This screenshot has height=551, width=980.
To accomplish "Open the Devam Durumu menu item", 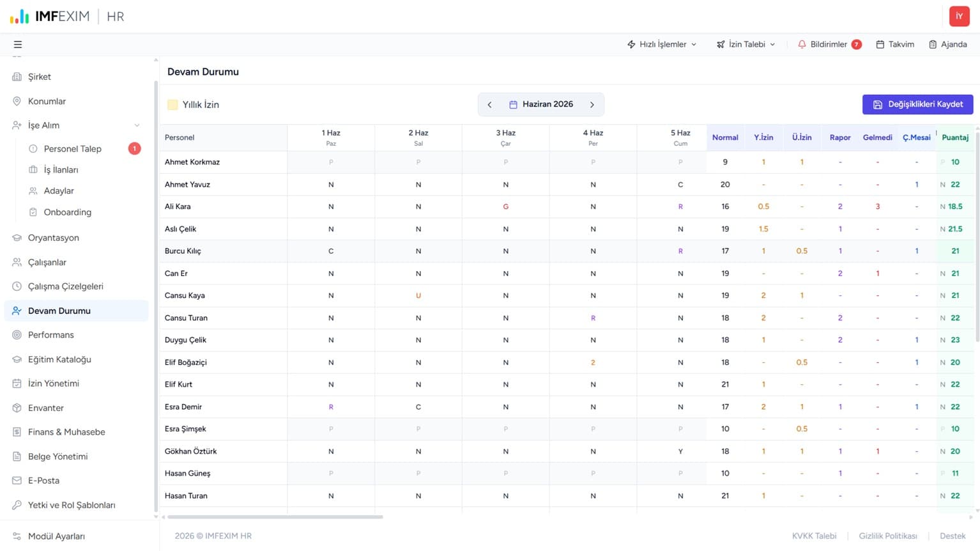I will pyautogui.click(x=77, y=311).
